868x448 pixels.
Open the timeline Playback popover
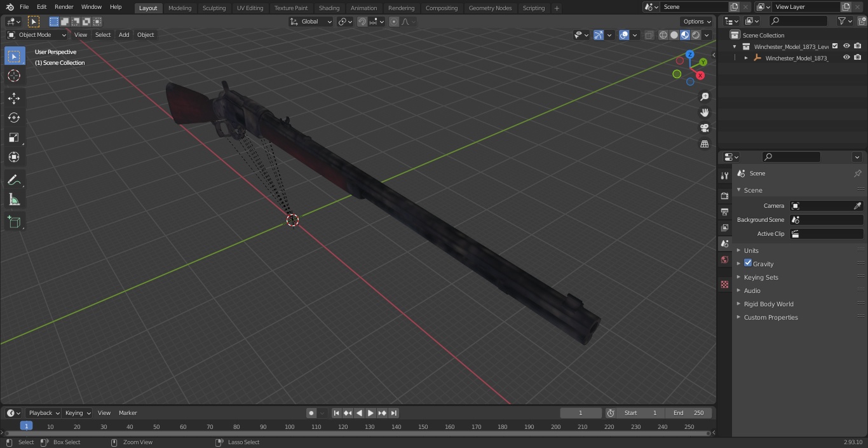pos(43,413)
